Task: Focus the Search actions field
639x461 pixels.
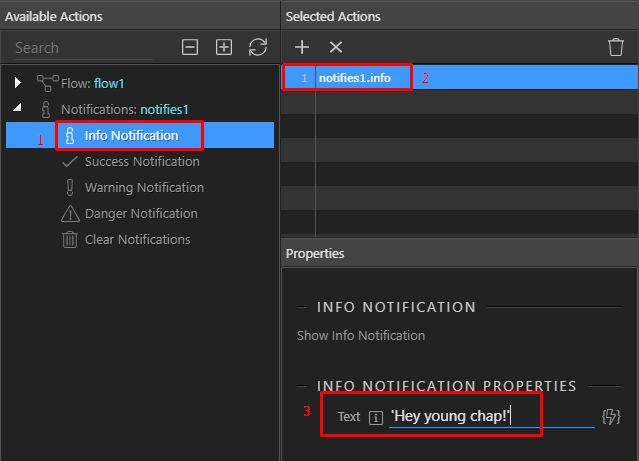Action: 83,48
